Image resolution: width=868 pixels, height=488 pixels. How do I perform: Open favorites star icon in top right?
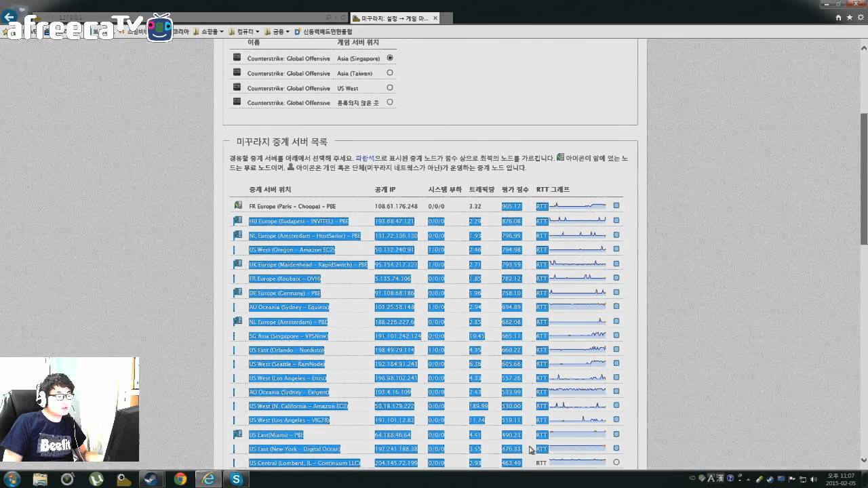pyautogui.click(x=848, y=18)
